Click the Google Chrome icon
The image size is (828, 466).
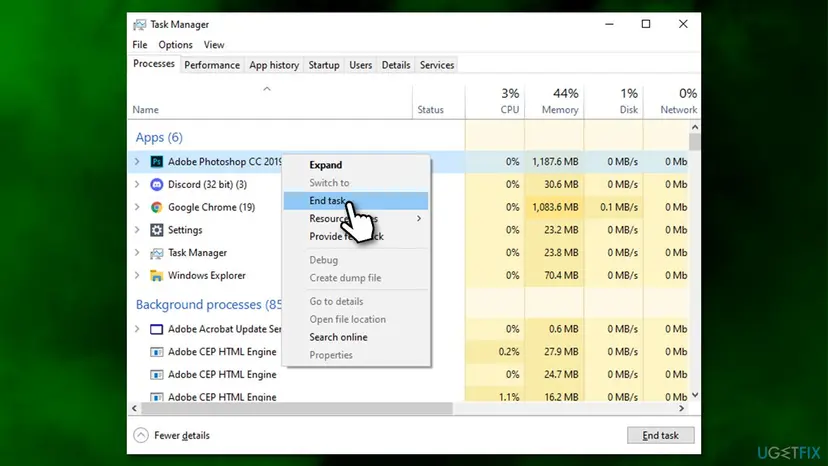[x=156, y=207]
